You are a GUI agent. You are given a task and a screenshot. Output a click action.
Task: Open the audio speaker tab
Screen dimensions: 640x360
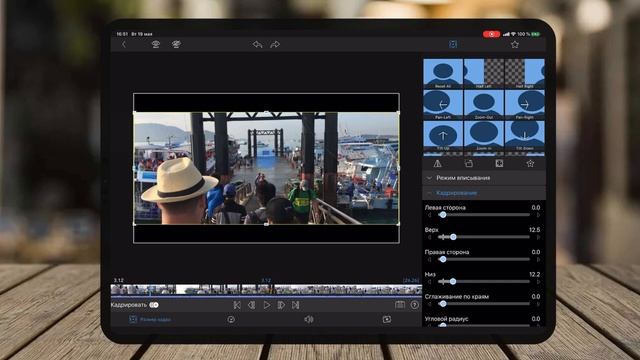coord(309,320)
